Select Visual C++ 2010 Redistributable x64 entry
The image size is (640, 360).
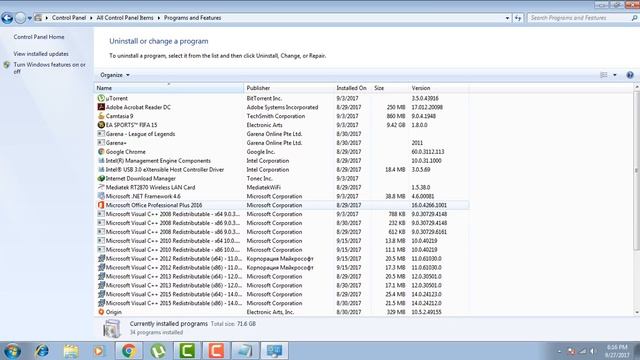coord(282,241)
